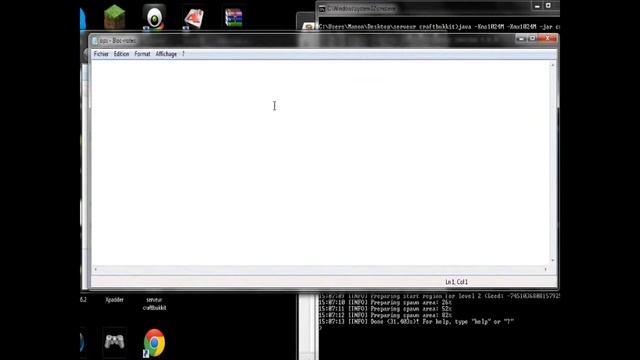The image size is (640, 360).
Task: Click inside the Notepad text editing area
Action: 320,163
